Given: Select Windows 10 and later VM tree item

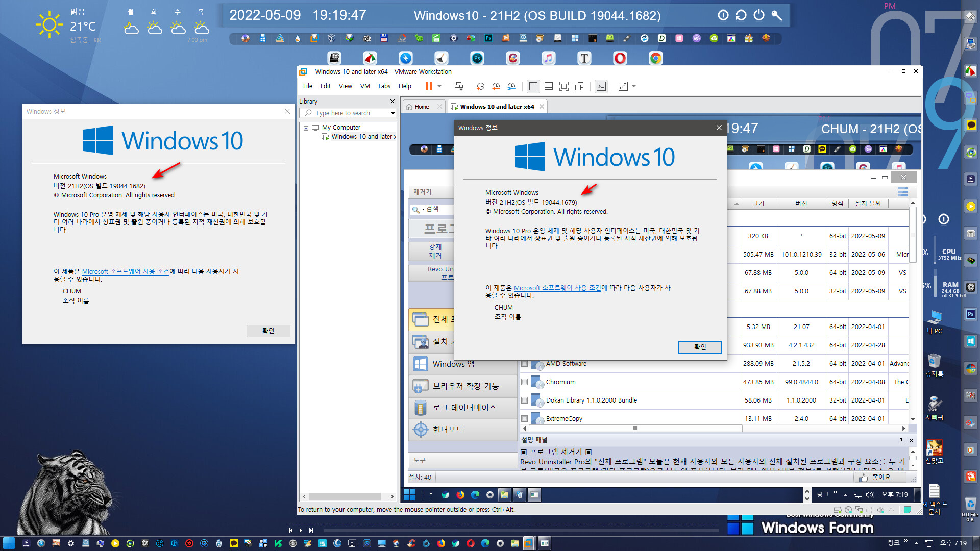Looking at the screenshot, I should [358, 137].
